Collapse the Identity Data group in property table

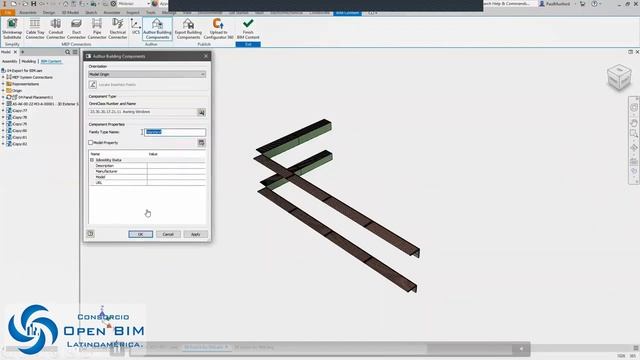pyautogui.click(x=92, y=160)
